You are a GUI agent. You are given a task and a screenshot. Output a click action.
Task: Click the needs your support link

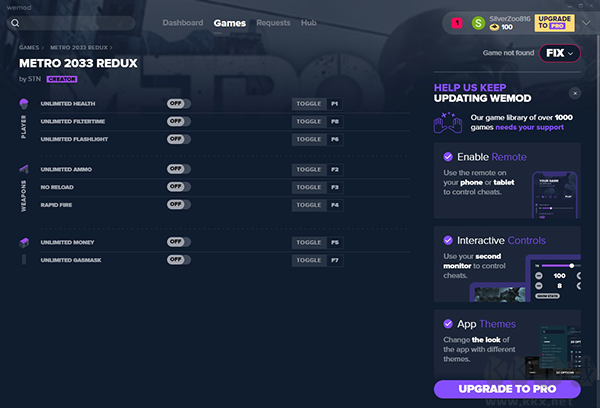(530, 127)
